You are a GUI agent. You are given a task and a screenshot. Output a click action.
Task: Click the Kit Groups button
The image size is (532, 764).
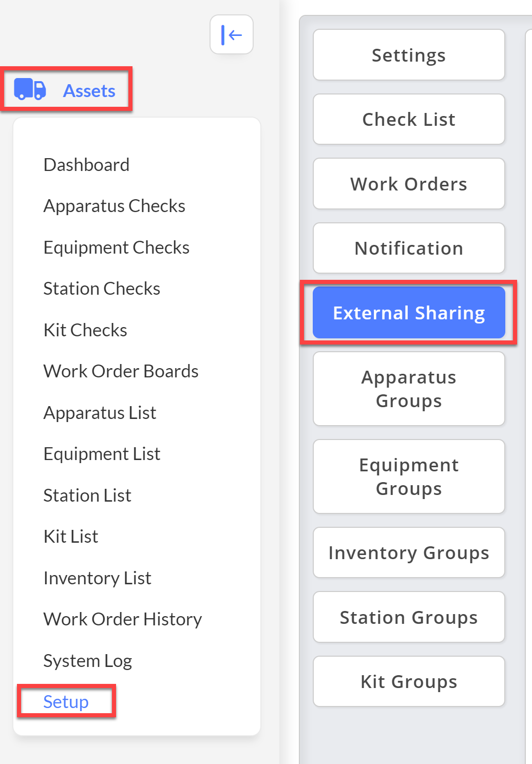(409, 681)
